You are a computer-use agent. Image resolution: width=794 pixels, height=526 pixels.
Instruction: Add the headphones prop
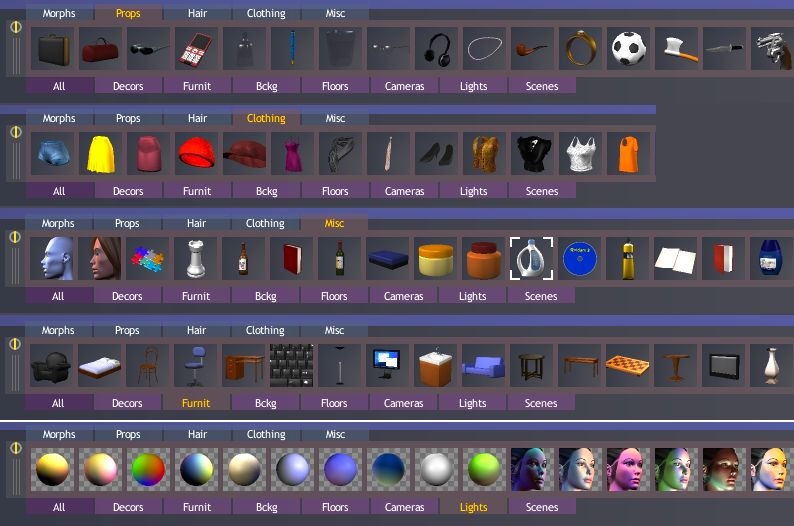pos(436,49)
